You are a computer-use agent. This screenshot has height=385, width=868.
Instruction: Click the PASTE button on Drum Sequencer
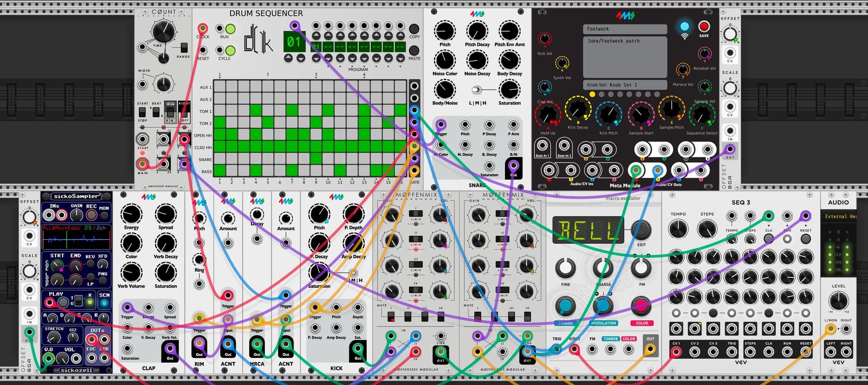(414, 50)
